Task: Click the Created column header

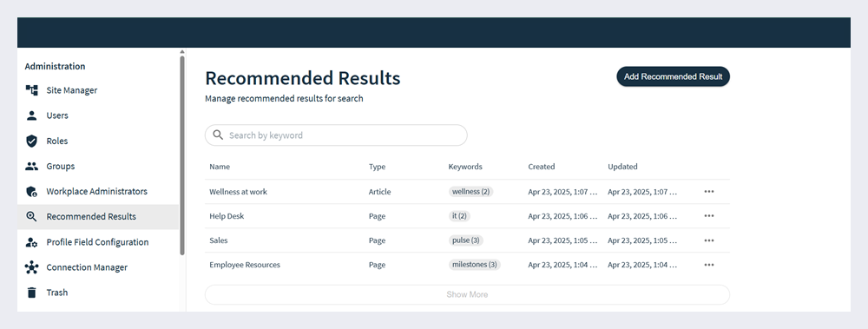Action: point(542,167)
